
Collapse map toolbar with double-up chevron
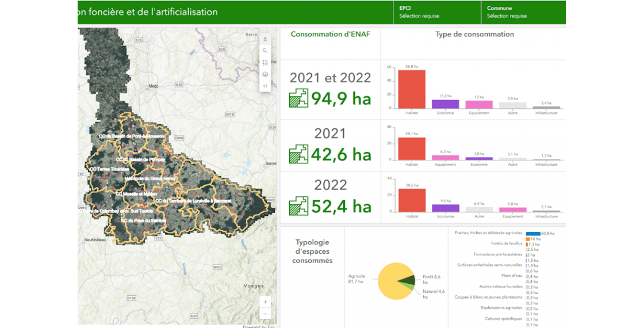265,40
